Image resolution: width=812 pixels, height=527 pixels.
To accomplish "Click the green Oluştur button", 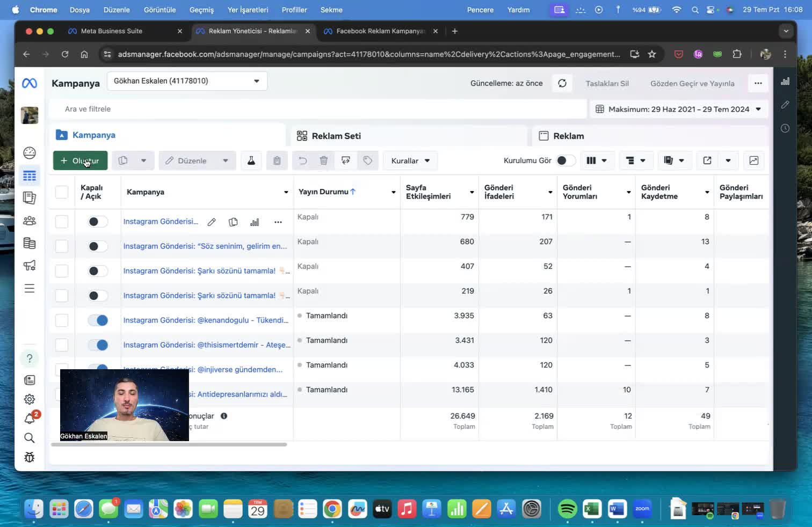I will (x=80, y=160).
